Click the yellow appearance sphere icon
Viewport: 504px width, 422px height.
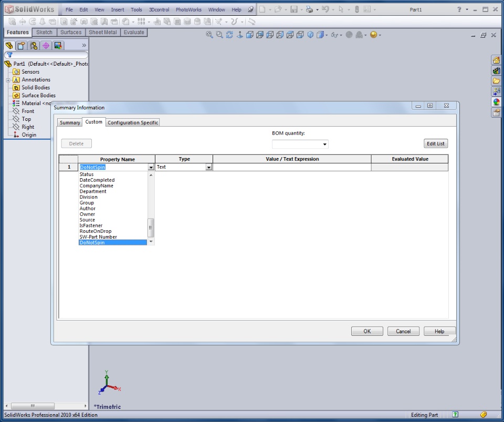pos(373,35)
